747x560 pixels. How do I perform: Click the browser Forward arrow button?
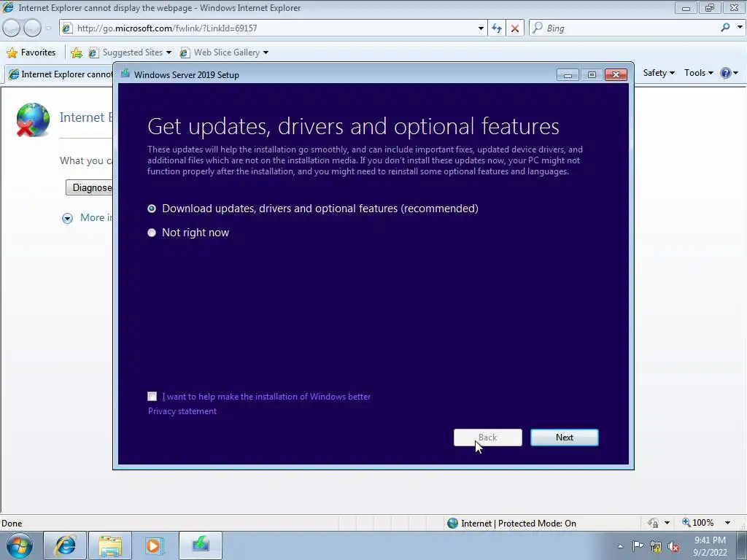32,28
